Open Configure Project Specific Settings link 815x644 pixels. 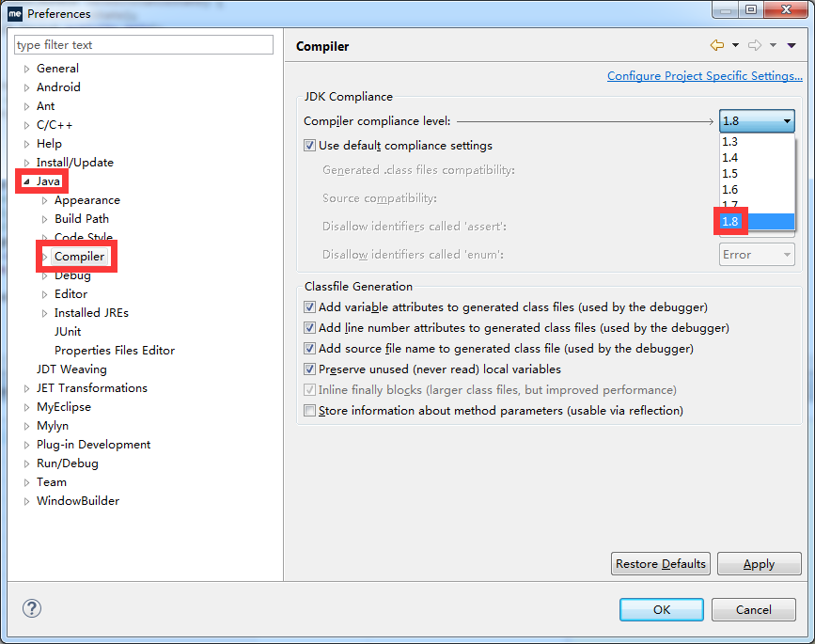click(705, 76)
